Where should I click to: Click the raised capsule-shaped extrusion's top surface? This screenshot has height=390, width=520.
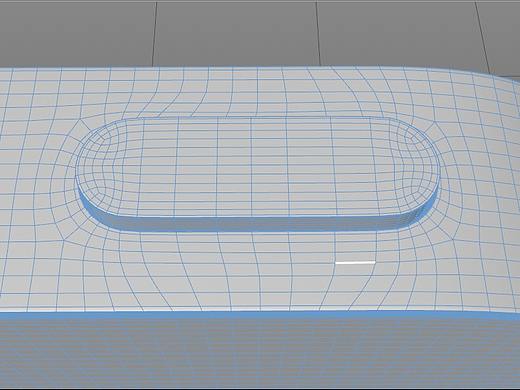257,167
